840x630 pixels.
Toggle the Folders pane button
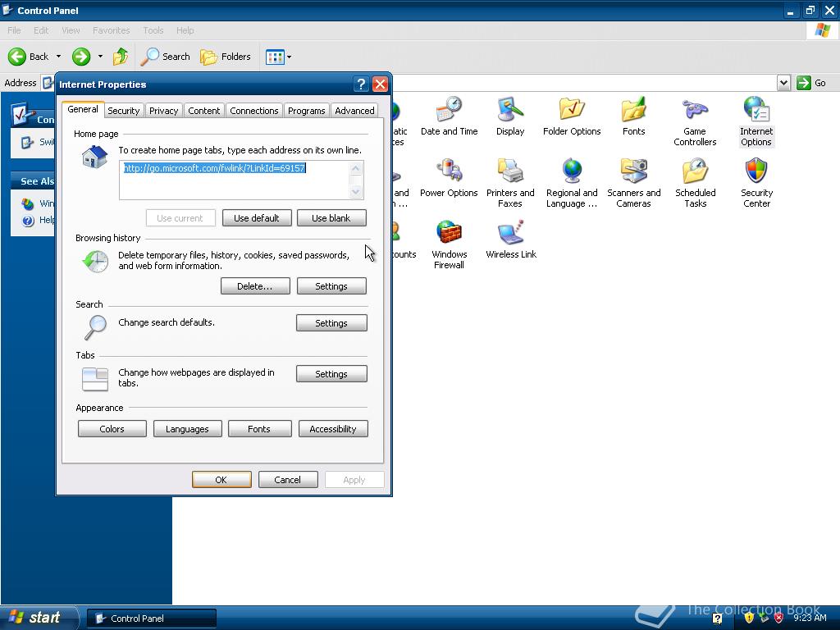coord(225,57)
